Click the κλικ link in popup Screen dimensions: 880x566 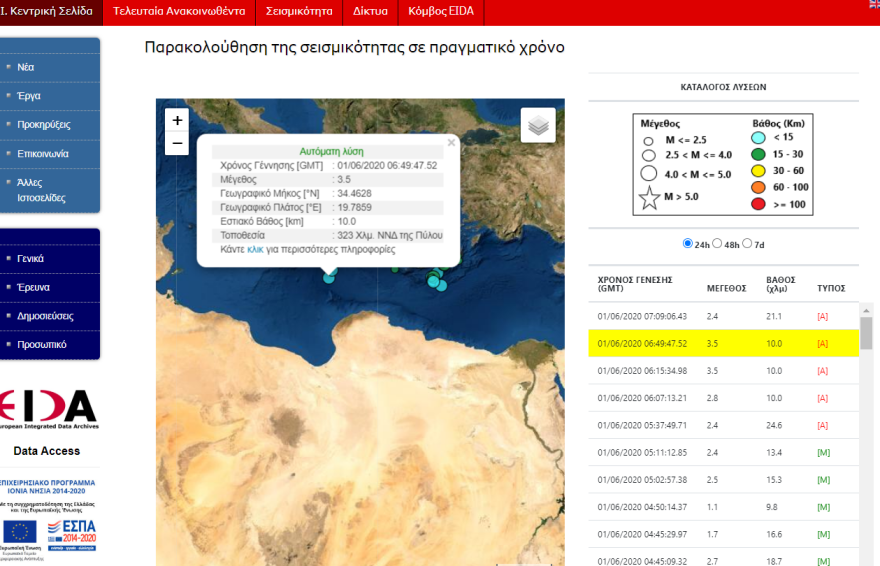tap(255, 250)
